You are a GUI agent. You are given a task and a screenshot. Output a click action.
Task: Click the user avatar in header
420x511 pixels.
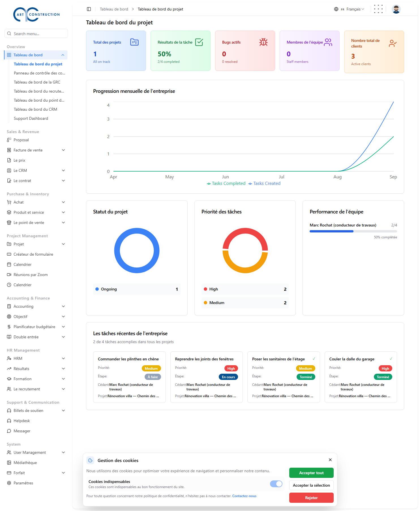pyautogui.click(x=396, y=9)
